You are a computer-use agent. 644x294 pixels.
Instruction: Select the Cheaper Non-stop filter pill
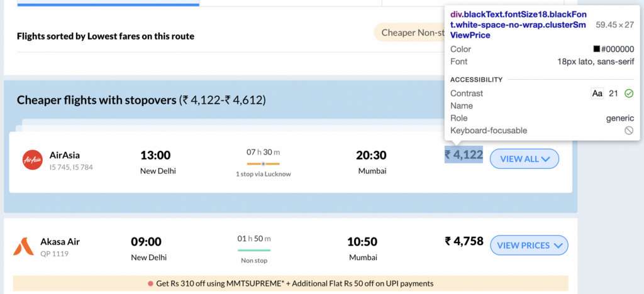(x=410, y=33)
